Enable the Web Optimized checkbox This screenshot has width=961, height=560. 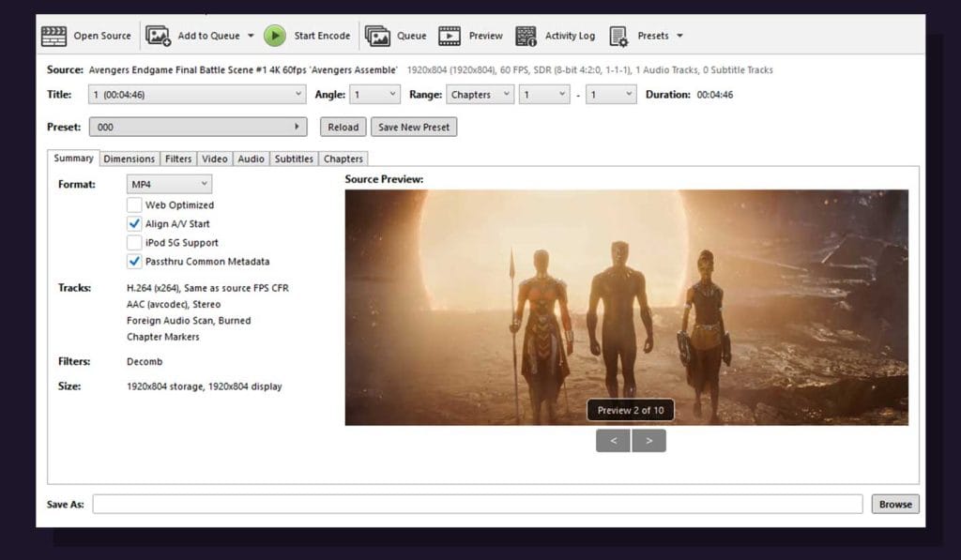coord(134,204)
